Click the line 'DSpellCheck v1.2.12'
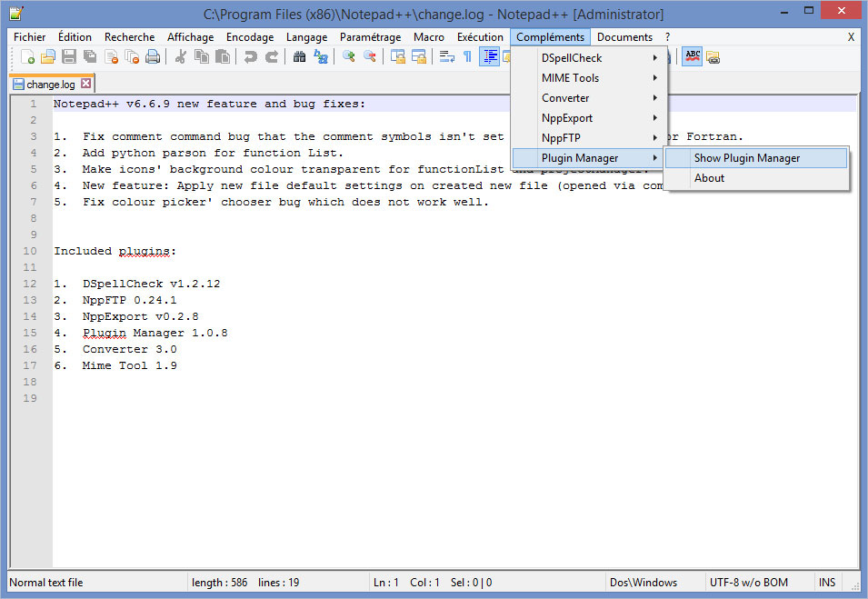The width and height of the screenshot is (868, 599). (151, 284)
